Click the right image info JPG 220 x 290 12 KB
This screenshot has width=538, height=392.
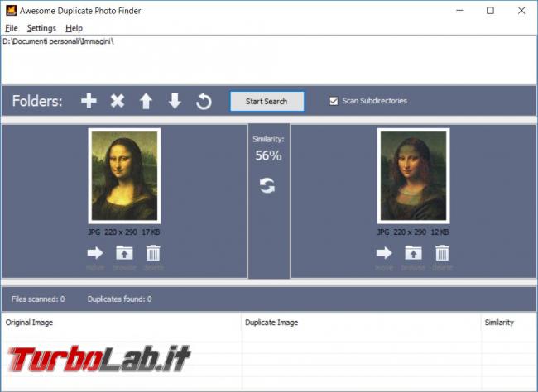point(413,232)
